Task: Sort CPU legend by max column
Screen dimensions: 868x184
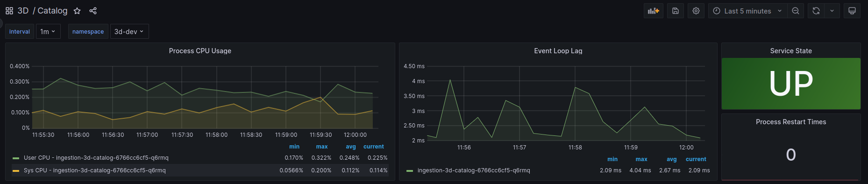Action: (x=322, y=147)
